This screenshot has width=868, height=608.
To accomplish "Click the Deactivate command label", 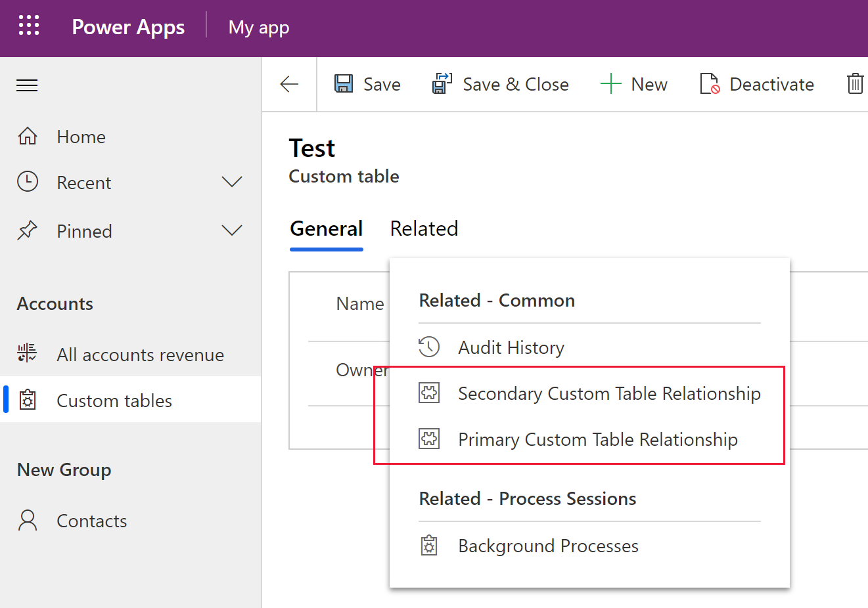I will point(771,85).
